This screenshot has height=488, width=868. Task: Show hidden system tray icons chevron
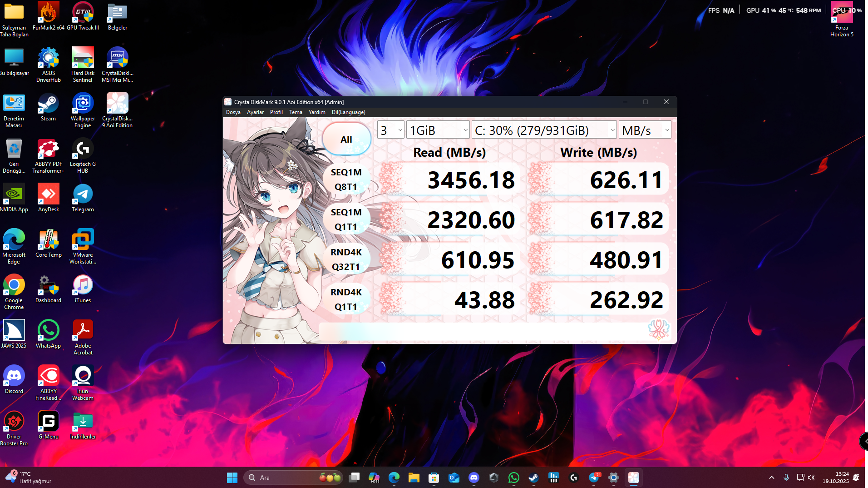[771, 478]
